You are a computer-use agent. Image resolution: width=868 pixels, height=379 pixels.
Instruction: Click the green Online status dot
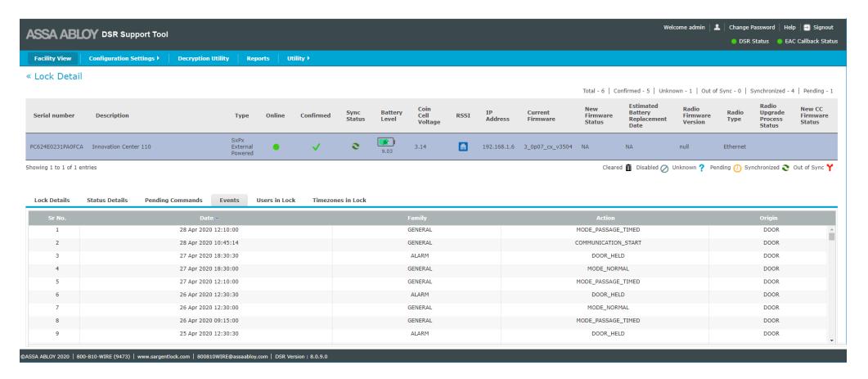[276, 147]
